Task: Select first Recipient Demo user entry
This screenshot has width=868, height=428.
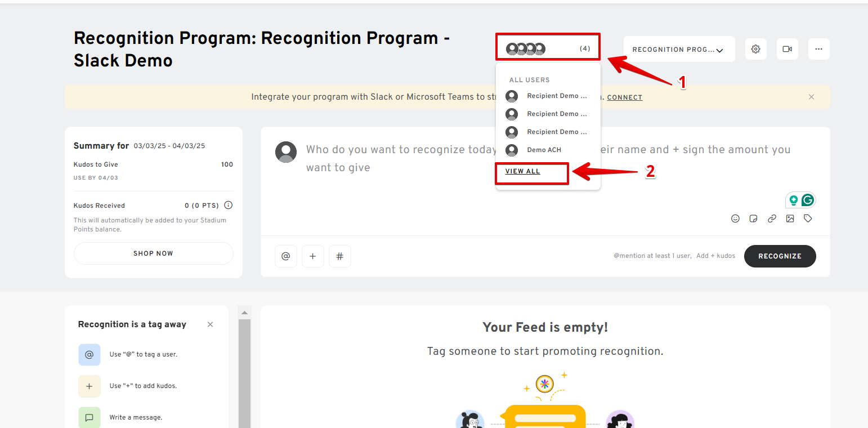Action: (548, 96)
